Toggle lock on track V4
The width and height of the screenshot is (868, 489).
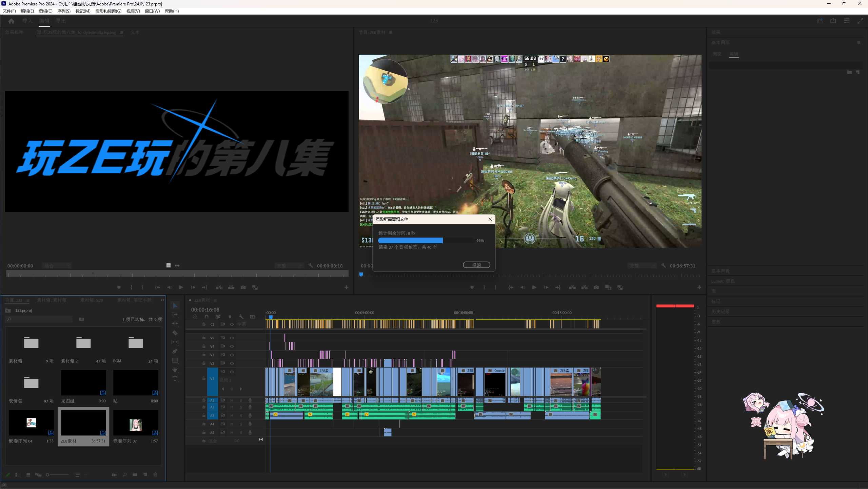[204, 346]
